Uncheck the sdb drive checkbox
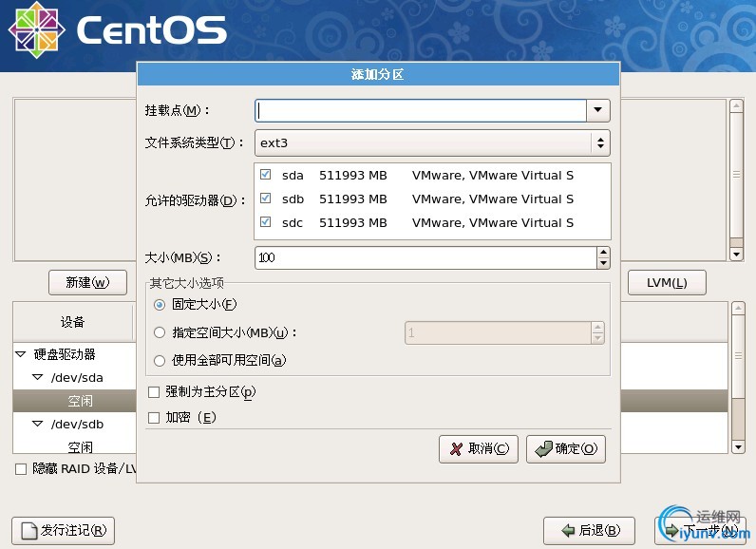The image size is (756, 549). pos(265,199)
